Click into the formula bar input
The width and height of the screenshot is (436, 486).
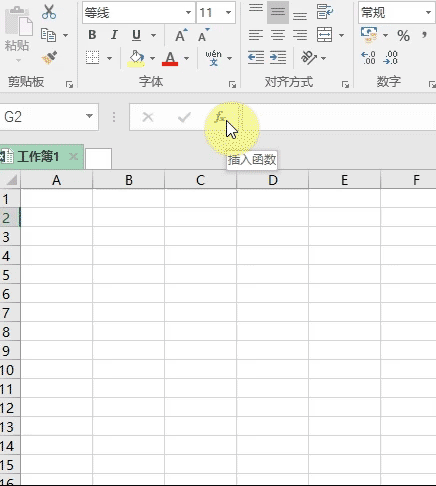click(x=339, y=117)
